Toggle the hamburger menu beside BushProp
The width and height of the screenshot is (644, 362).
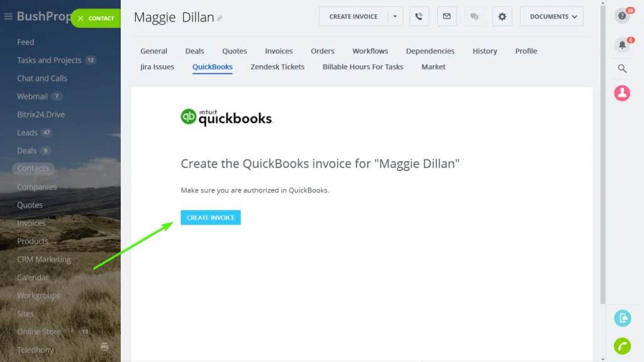click(8, 16)
